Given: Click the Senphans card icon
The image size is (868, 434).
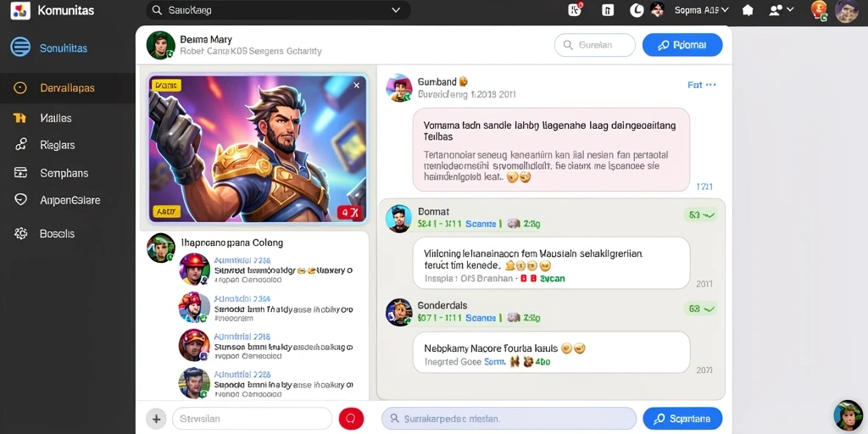Looking at the screenshot, I should 20,173.
